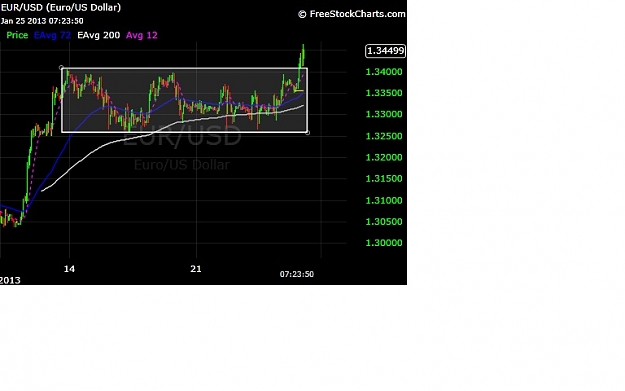Click the 1.32500 price axis label
This screenshot has width=625, height=391.
(384, 136)
